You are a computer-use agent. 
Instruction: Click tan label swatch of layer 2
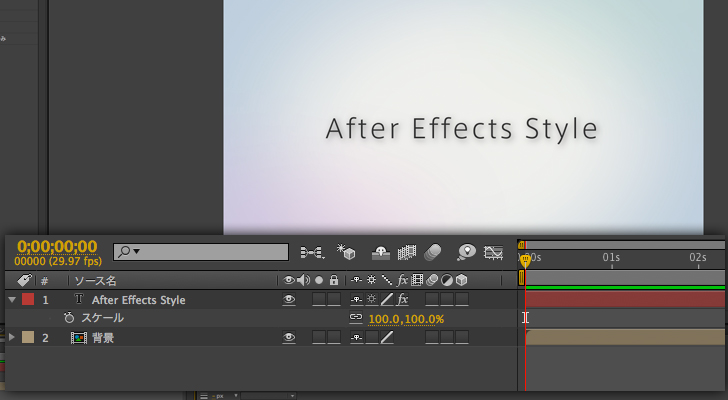[x=28, y=337]
